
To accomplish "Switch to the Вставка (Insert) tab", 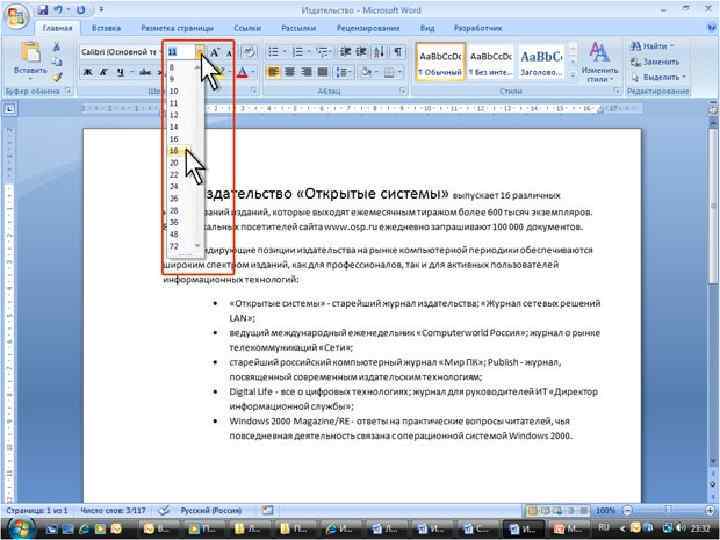I will pos(106,28).
